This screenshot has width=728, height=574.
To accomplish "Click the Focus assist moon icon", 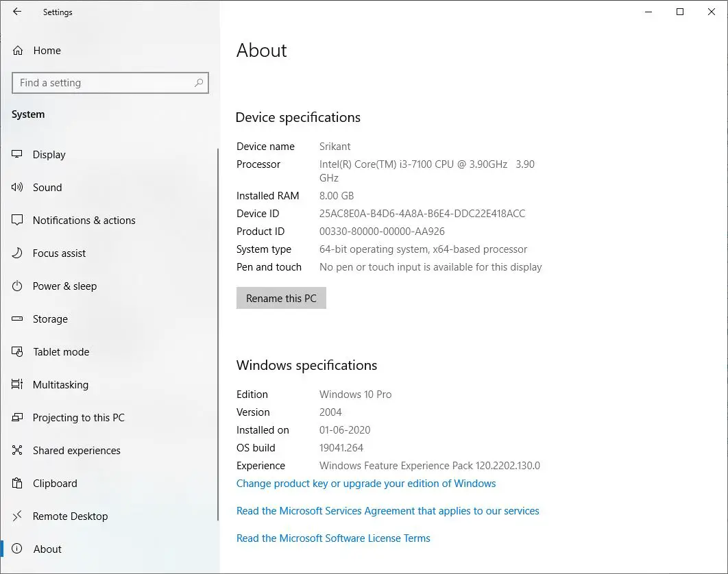I will [17, 253].
